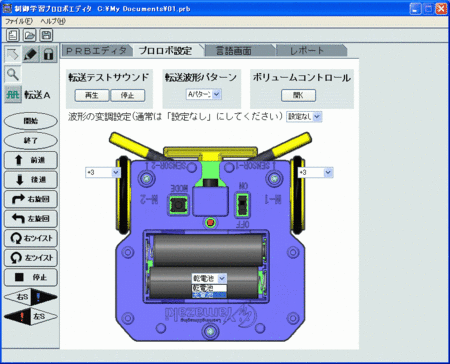450x364 pixels.
Task: Choose 乾電池 in the open battery list
Action: tap(209, 288)
